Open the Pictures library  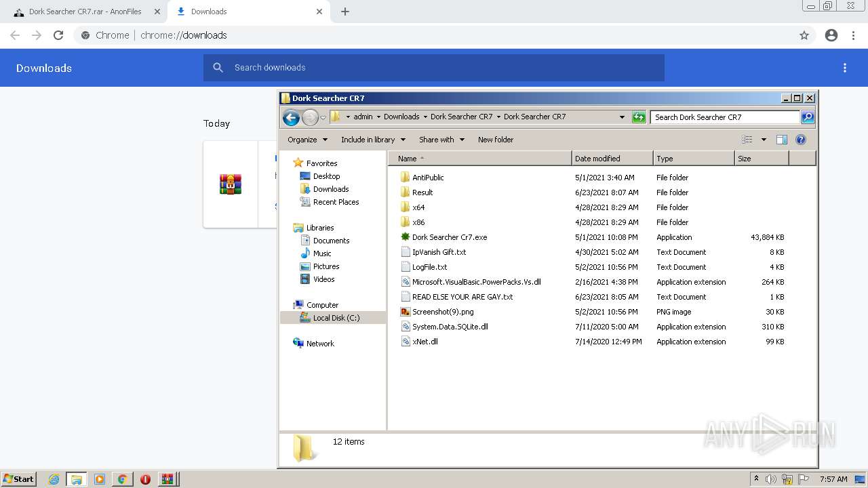(x=326, y=266)
